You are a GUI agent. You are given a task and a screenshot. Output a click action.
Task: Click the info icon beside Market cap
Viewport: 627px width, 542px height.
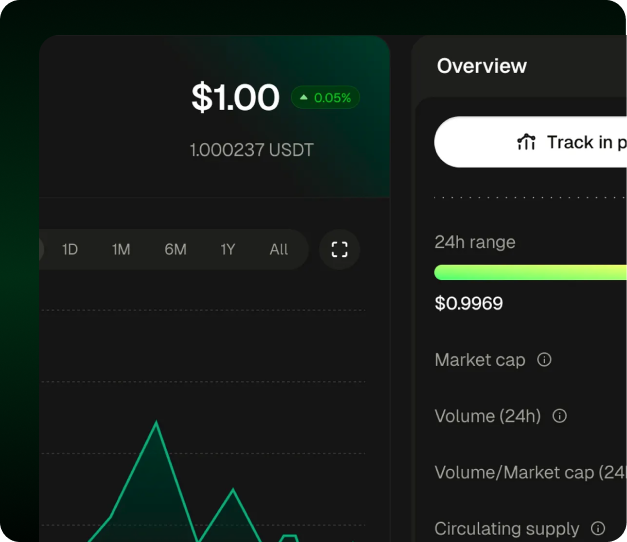point(544,359)
